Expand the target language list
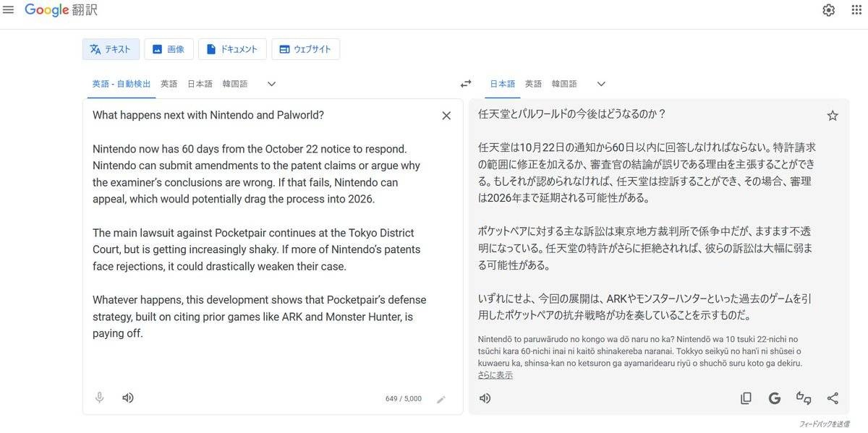The image size is (868, 433). click(601, 84)
